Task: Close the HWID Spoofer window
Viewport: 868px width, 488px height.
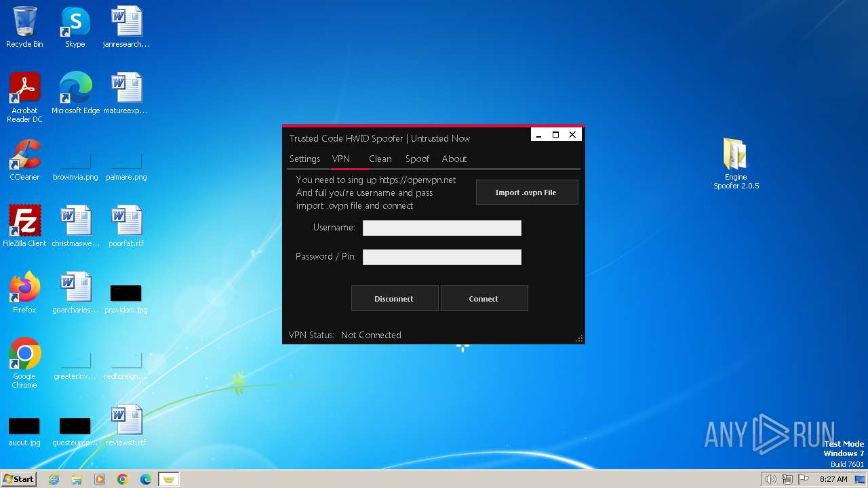Action: click(572, 135)
